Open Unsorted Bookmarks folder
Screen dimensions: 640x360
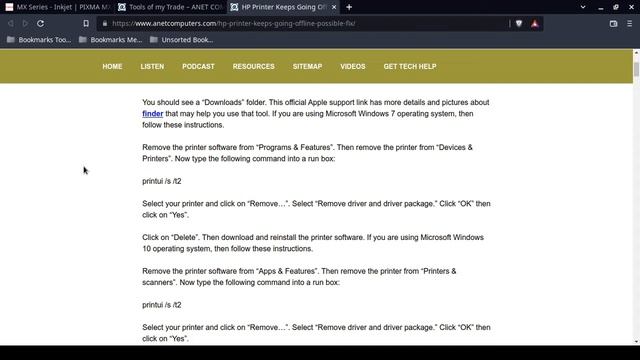(182, 40)
